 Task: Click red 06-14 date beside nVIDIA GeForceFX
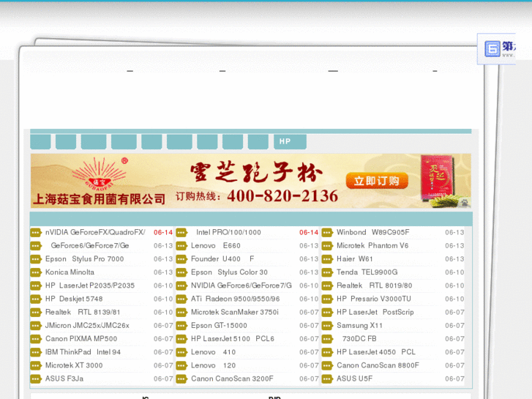click(x=163, y=233)
